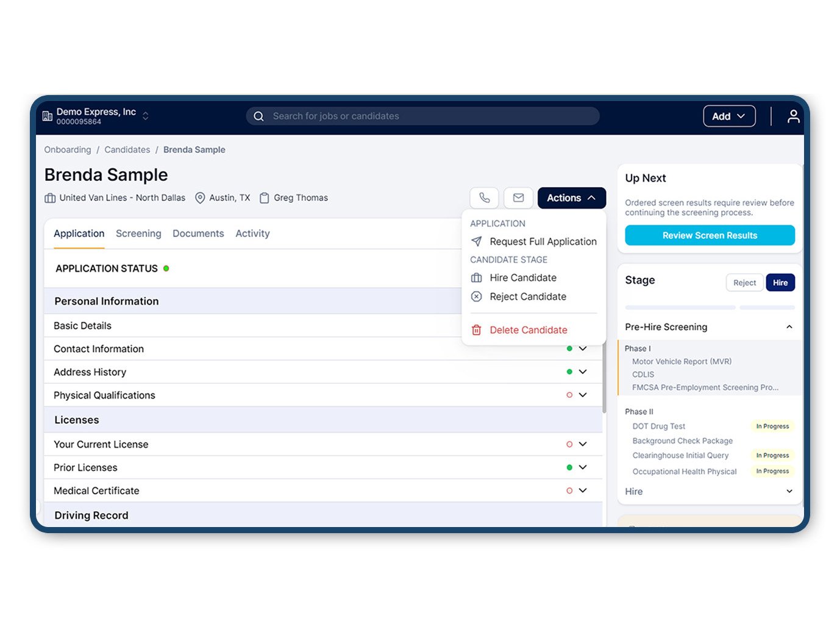This screenshot has width=840, height=630.
Task: Expand the Your Current License row chevron
Action: tap(583, 444)
